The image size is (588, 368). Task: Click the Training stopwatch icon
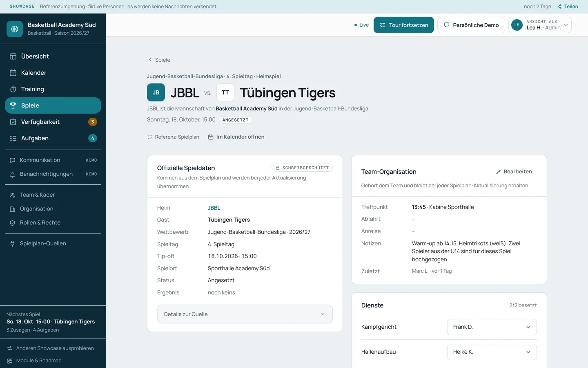point(13,89)
